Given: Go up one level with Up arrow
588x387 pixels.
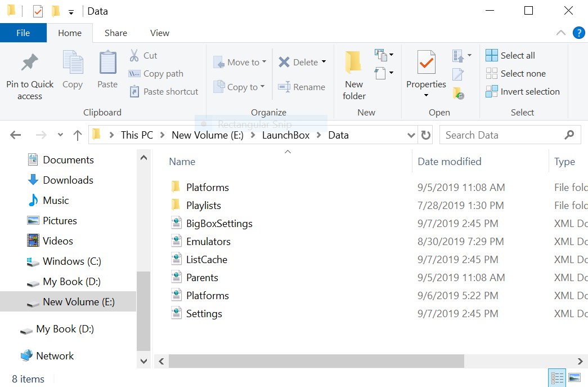Looking at the screenshot, I should [x=78, y=135].
